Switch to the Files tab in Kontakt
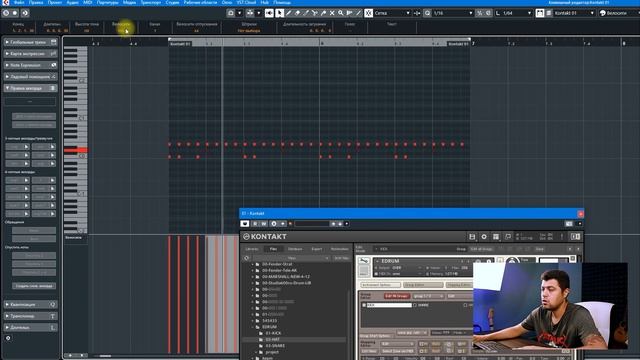This screenshot has height=360, width=640. 273,249
